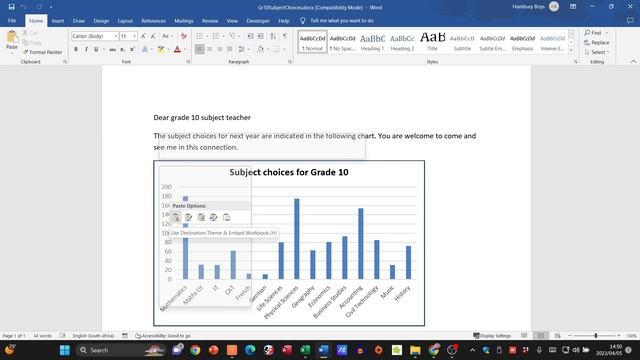Save the document with floppy icon

coord(11,7)
